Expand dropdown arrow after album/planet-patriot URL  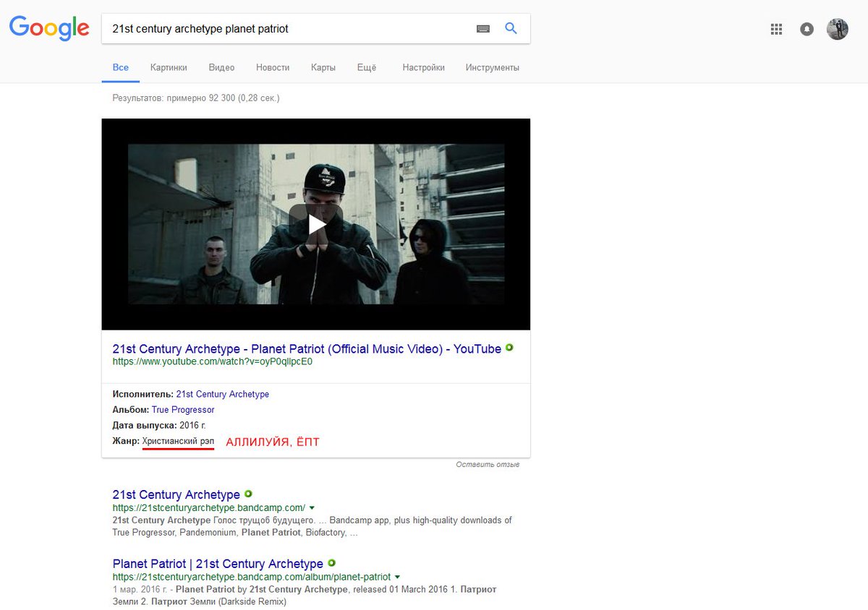click(397, 577)
